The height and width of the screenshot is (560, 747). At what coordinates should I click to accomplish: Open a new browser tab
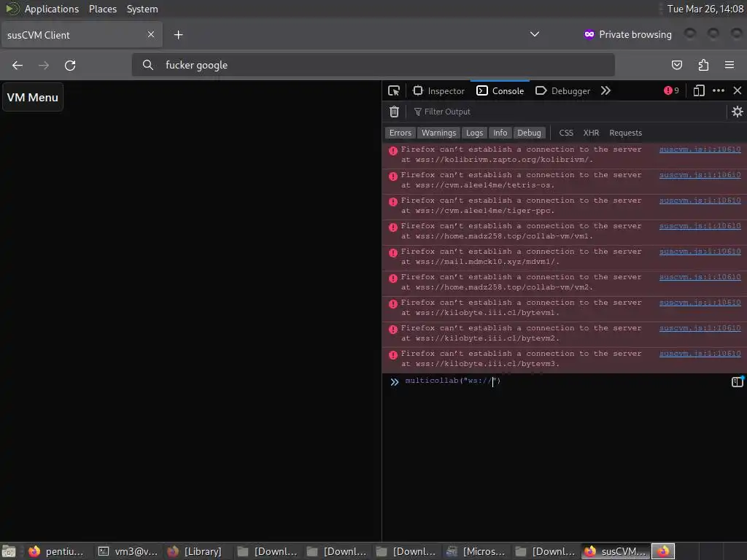coord(178,35)
